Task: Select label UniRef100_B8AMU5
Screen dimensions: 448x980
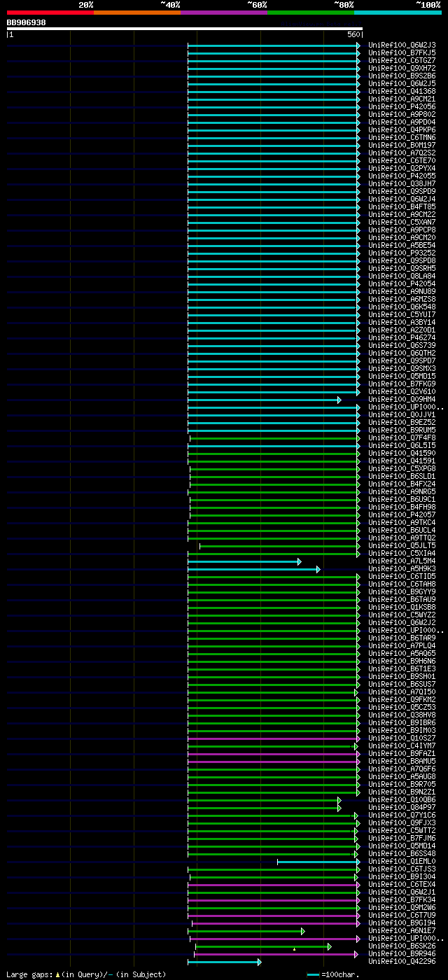Action: [402, 762]
